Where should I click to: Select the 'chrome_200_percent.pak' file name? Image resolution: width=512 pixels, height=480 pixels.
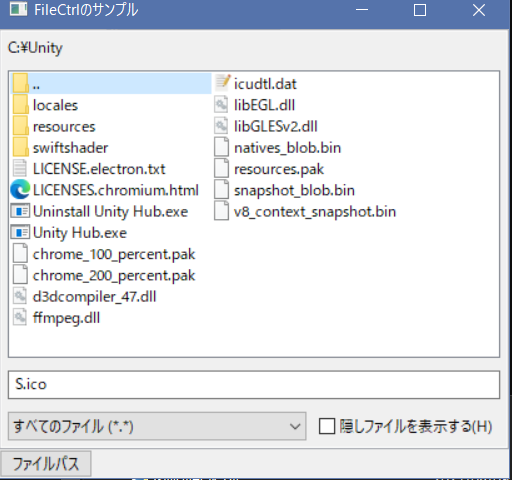coord(114,276)
